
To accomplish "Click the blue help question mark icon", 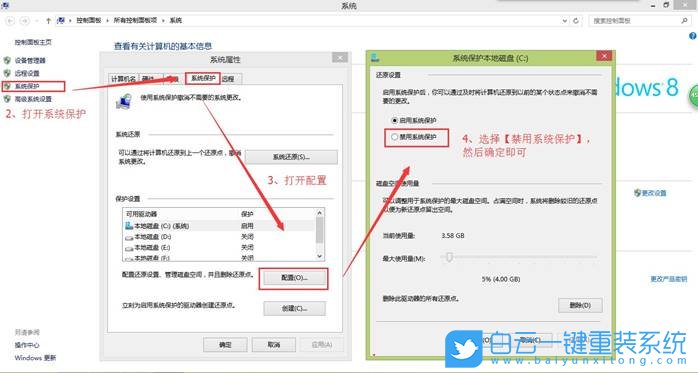I will [693, 36].
